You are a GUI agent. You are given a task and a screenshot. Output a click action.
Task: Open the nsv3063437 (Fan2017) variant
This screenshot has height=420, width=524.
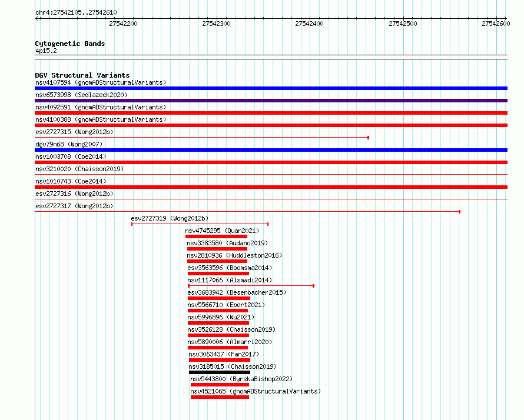224,354
